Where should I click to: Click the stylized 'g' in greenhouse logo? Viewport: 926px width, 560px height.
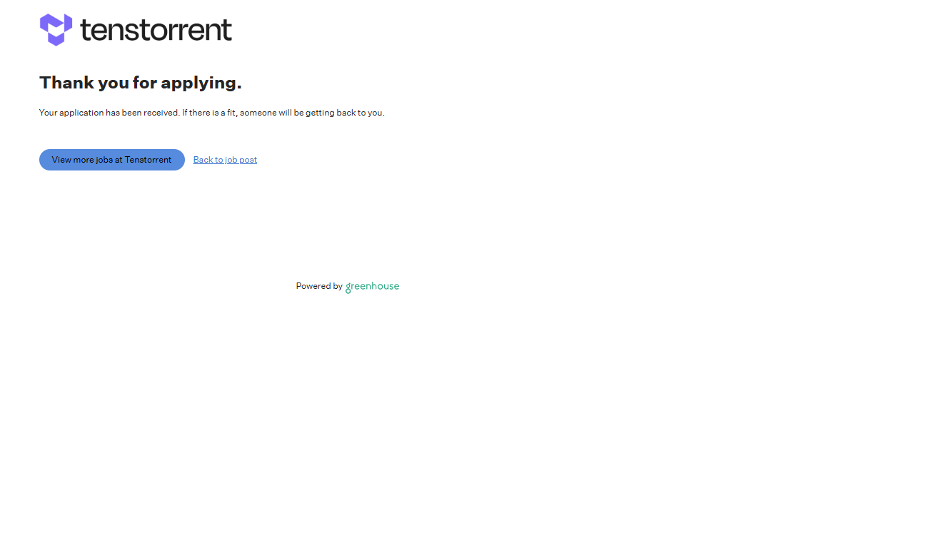(x=348, y=287)
